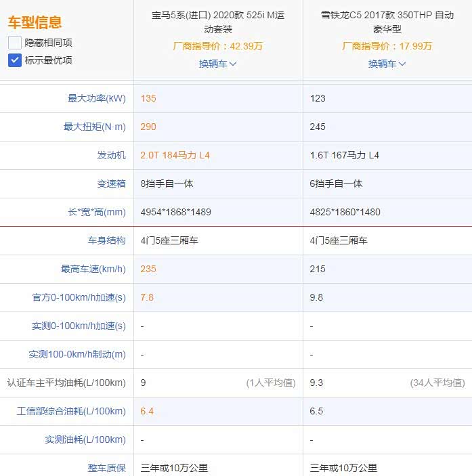Screen dimensions: 472x476
Task: Click the 认证车主平均油耗(L/100km) row label
Action: [x=66, y=383]
